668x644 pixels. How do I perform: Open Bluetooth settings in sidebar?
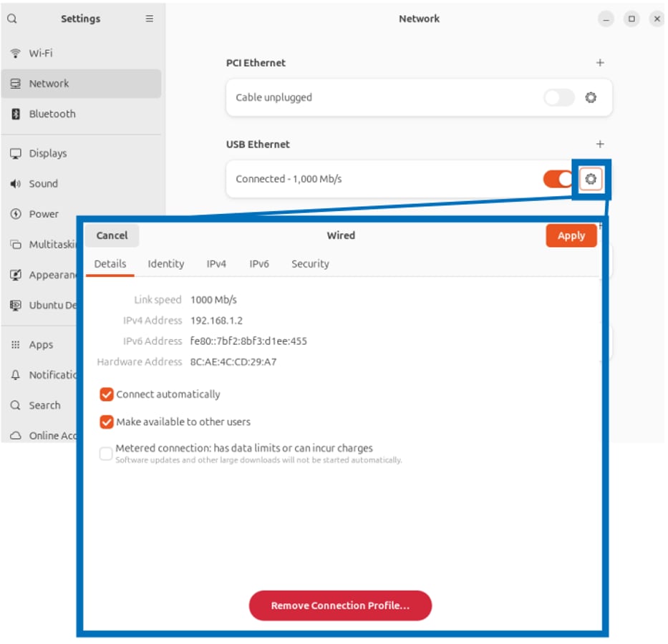click(x=52, y=114)
